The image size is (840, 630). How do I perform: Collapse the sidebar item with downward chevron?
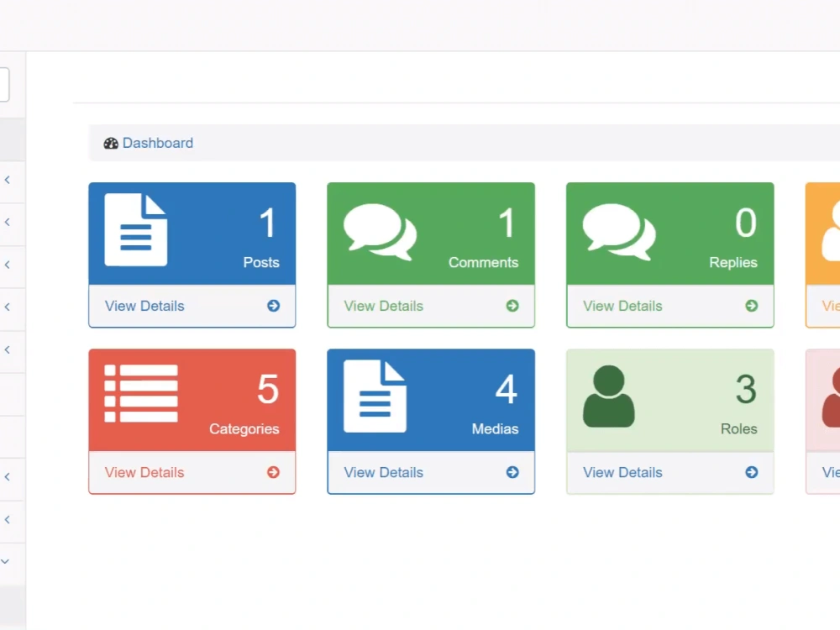pos(5,561)
